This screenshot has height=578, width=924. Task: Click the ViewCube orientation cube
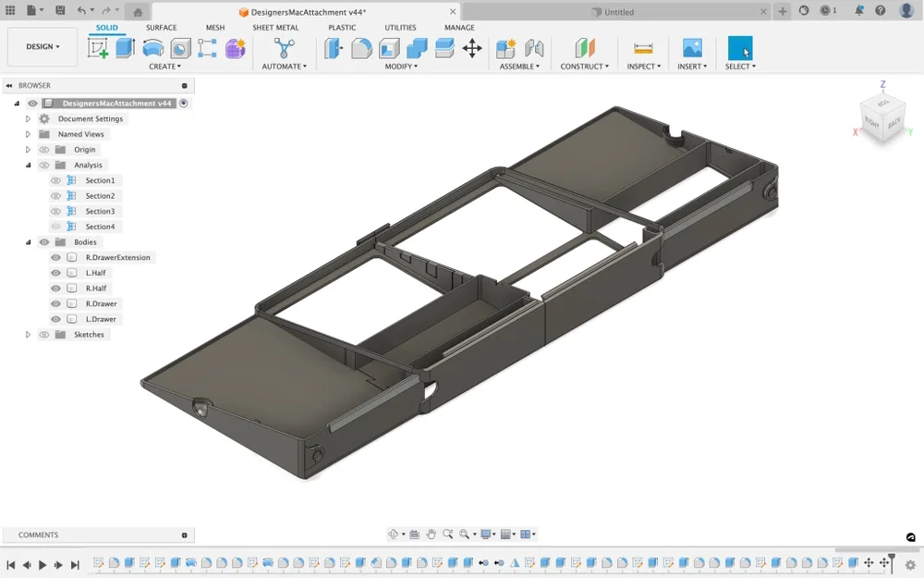pos(882,118)
